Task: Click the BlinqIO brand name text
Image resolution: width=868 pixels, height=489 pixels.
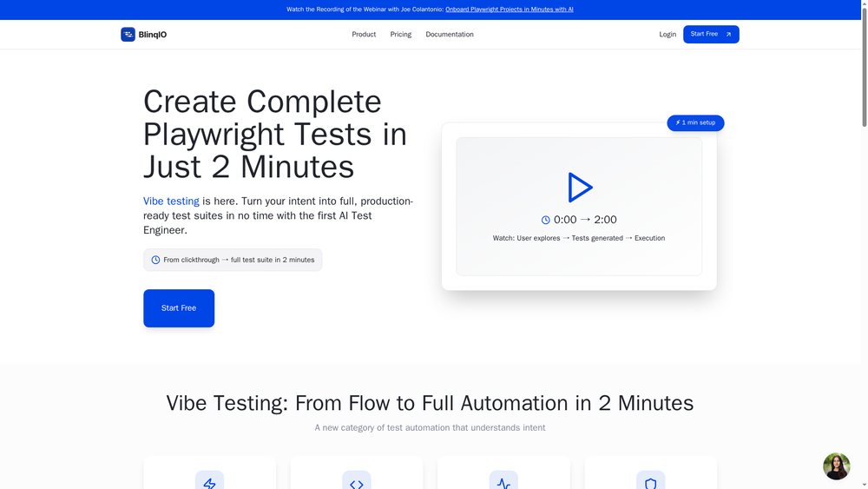Action: (152, 35)
